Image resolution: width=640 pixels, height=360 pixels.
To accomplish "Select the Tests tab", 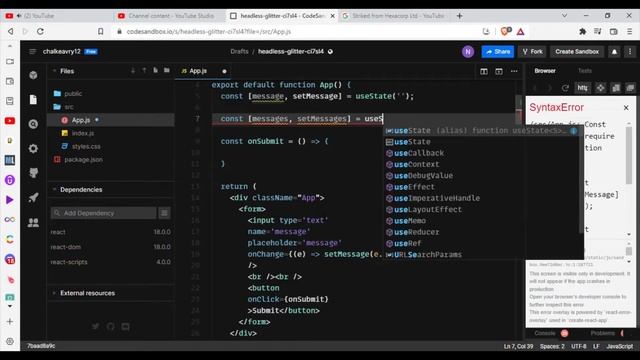I will [x=584, y=71].
